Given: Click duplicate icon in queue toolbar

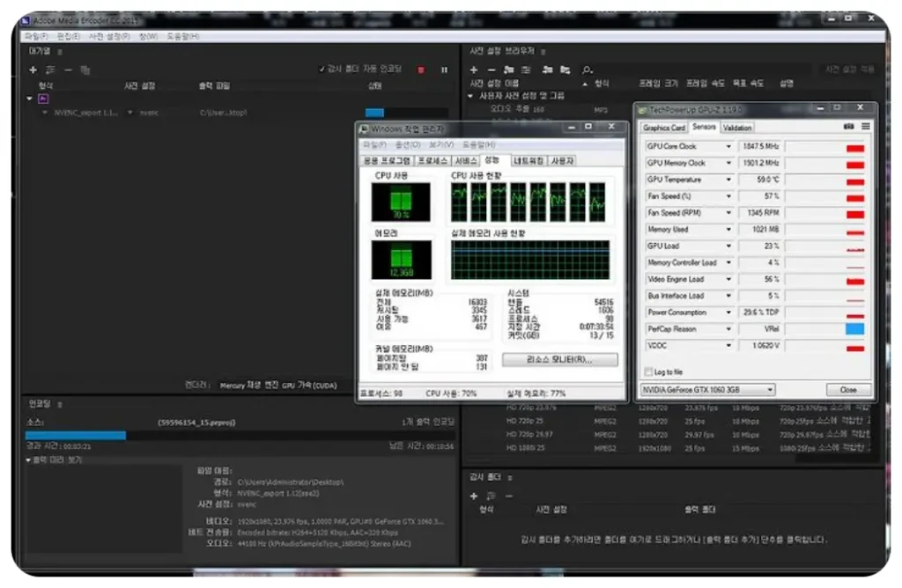Looking at the screenshot, I should 85,70.
